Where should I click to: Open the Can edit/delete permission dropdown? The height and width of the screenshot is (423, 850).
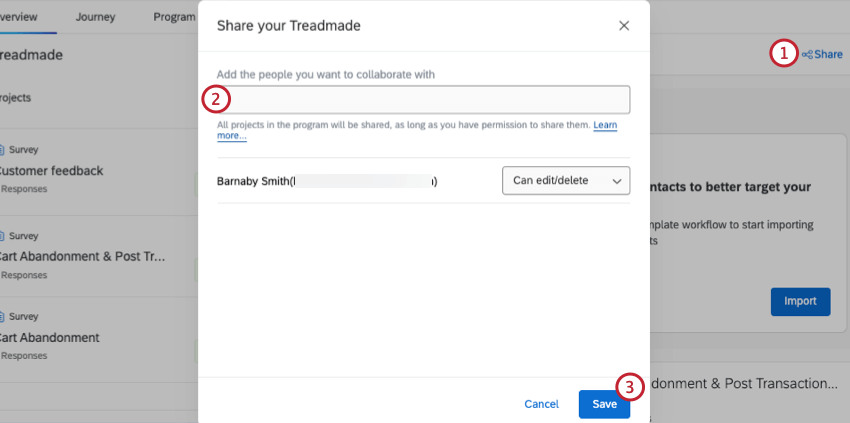point(565,181)
